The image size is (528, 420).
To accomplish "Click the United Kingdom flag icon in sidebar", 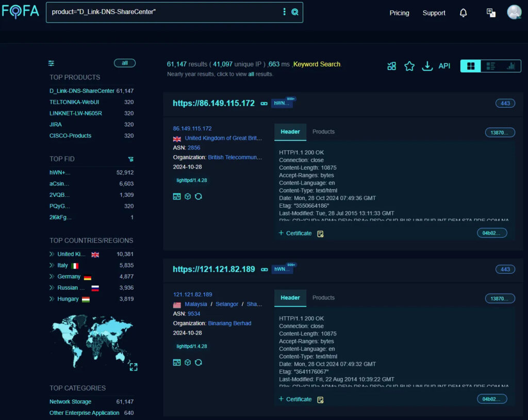I will pos(95,255).
